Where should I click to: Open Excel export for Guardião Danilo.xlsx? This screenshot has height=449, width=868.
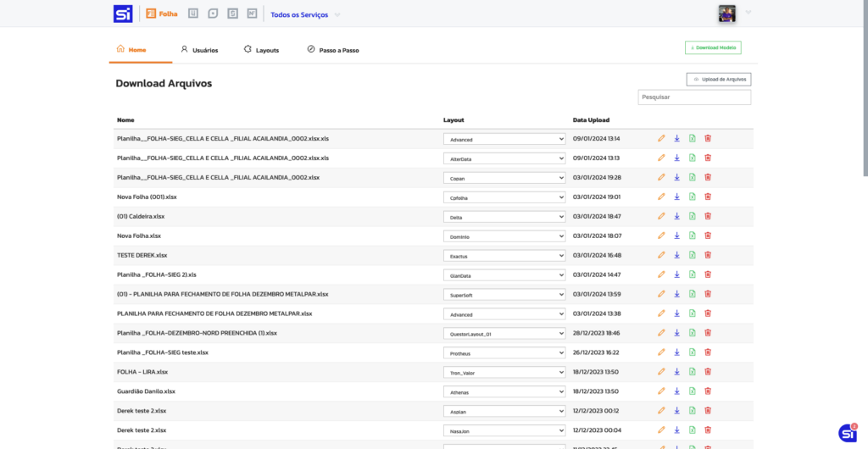click(692, 391)
